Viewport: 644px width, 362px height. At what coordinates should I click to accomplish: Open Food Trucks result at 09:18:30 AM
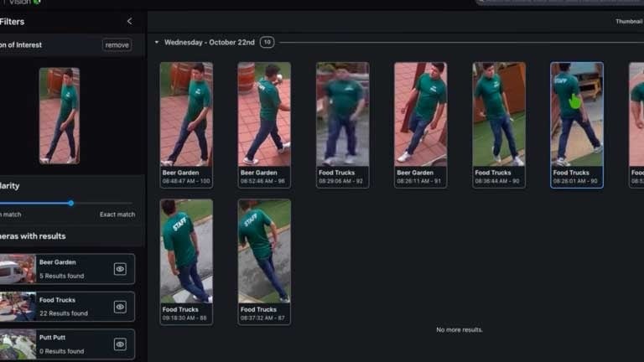tap(186, 251)
